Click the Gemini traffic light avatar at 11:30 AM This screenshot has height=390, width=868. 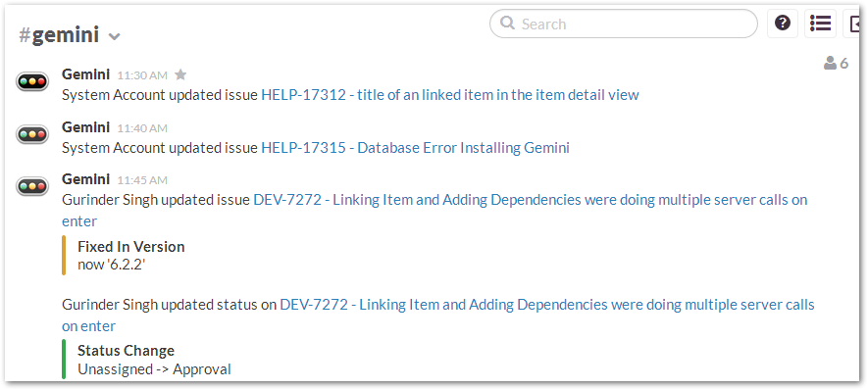click(32, 82)
